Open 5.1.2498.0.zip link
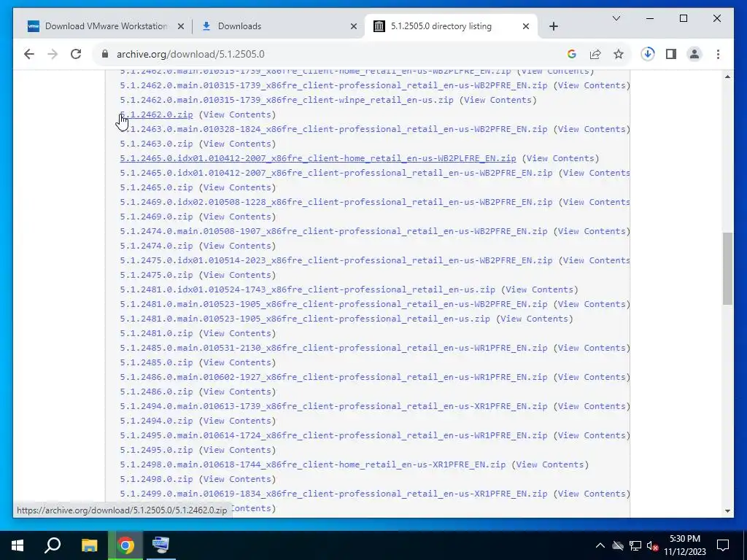 tap(156, 479)
